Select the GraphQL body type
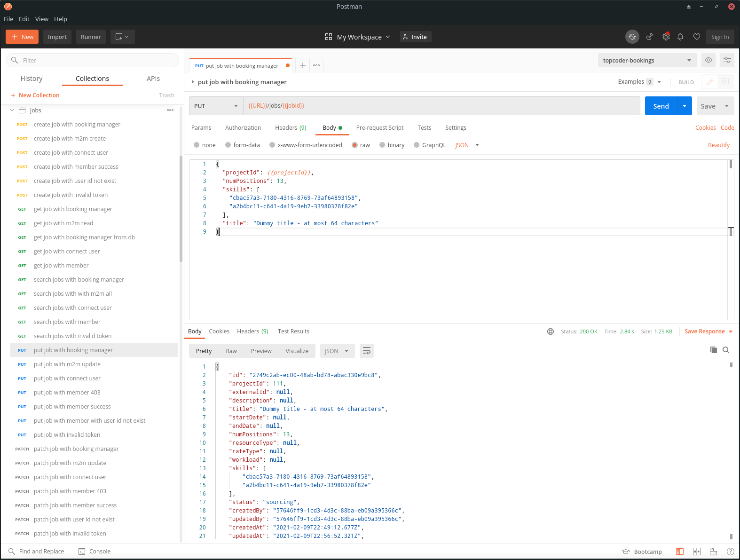The height and width of the screenshot is (560, 740). 430,145
